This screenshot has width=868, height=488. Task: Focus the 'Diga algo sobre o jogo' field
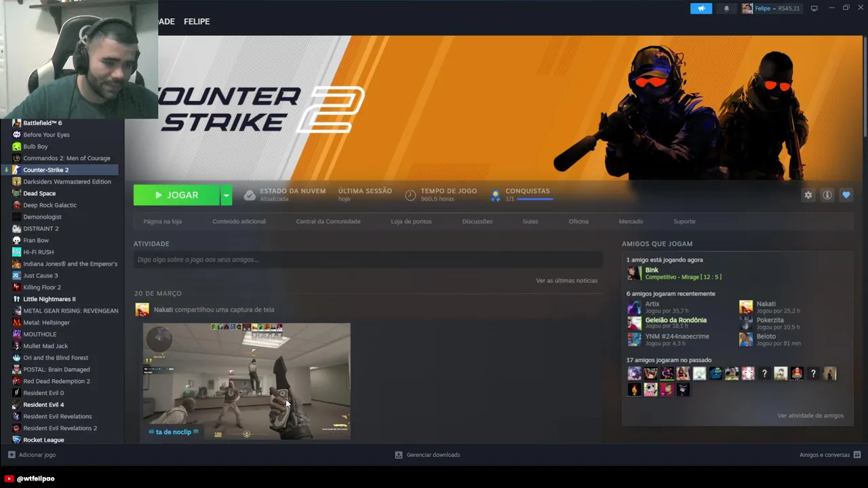point(368,260)
